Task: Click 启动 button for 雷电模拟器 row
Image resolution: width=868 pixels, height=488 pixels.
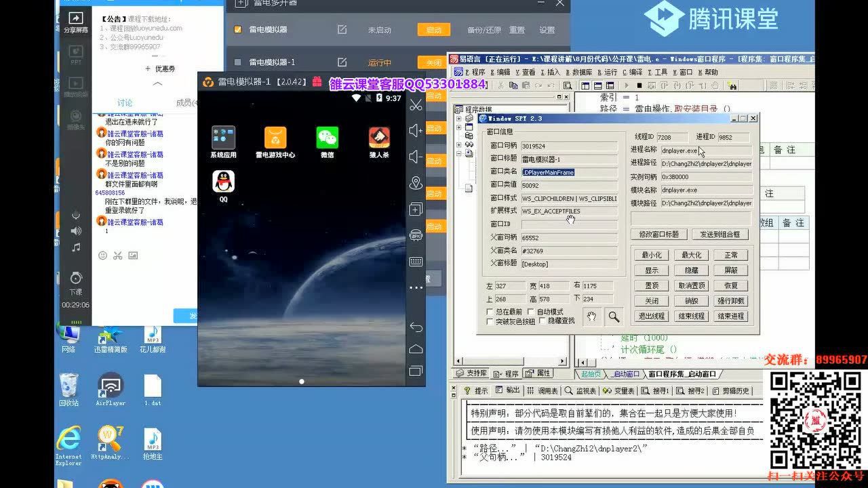Action: coord(434,30)
